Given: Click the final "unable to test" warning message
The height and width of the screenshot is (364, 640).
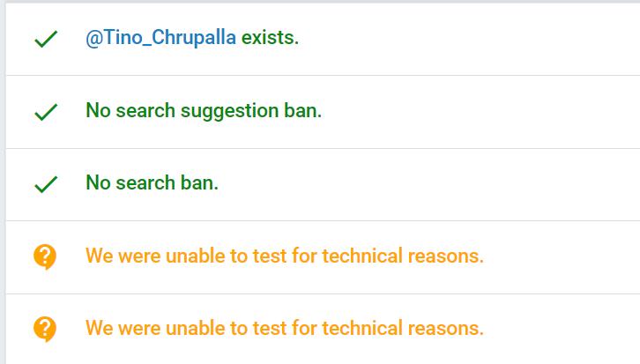Looking at the screenshot, I should click(285, 329).
